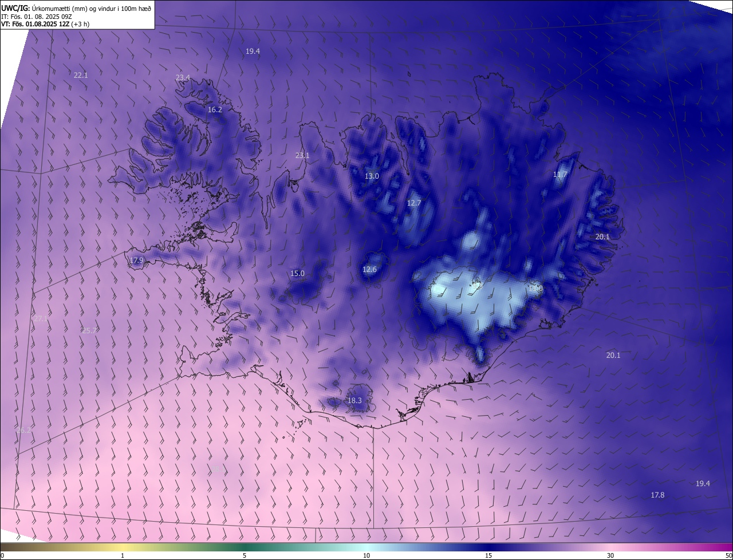733x560 pixels.
Task: Click the initial time line 'IT: Fös. 01. 08. 2025 09Z'
Action: [36, 16]
